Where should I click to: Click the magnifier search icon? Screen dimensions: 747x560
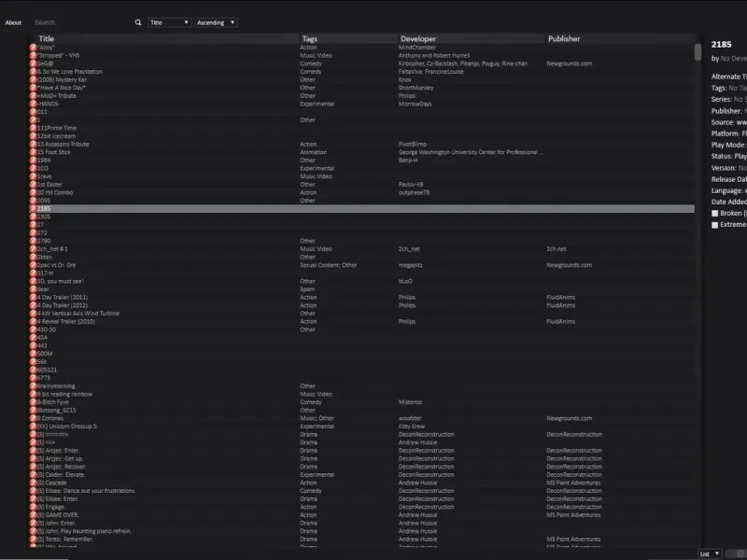(138, 22)
